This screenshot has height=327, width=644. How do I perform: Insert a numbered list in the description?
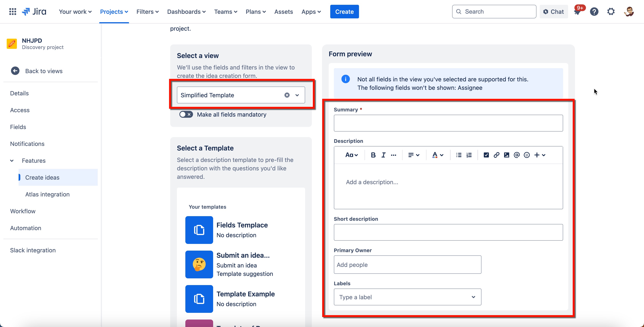469,155
